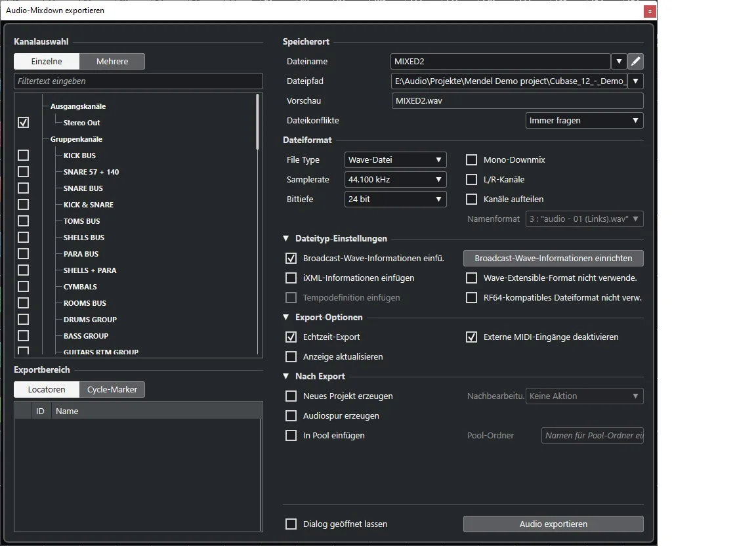Enable Dialog geöffnet lassen
This screenshot has height=546, width=756.
[291, 524]
